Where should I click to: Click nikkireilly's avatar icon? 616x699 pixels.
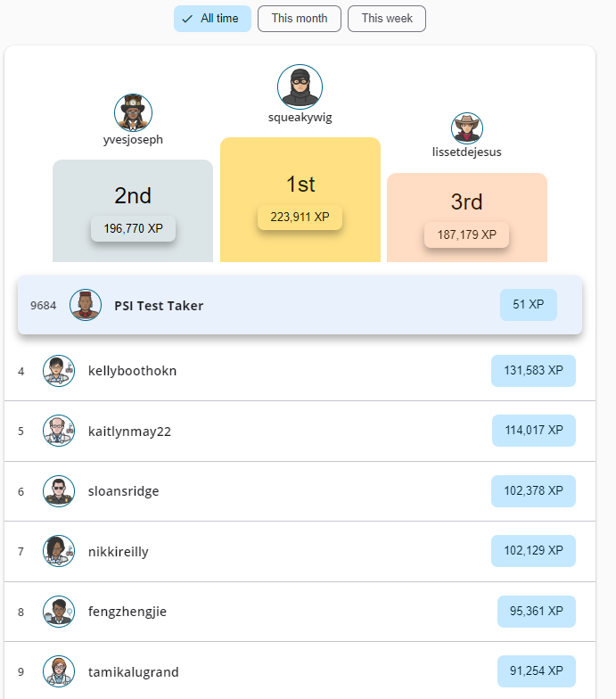tap(59, 551)
